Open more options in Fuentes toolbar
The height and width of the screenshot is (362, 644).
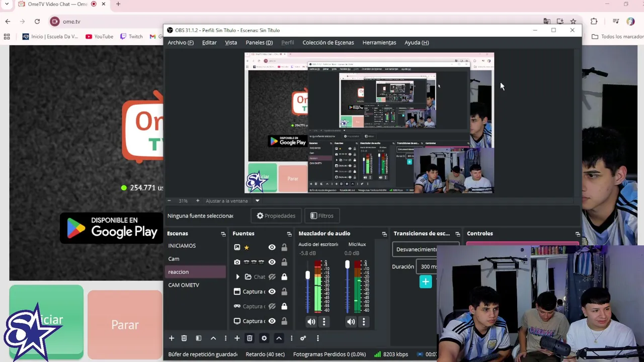(291, 338)
